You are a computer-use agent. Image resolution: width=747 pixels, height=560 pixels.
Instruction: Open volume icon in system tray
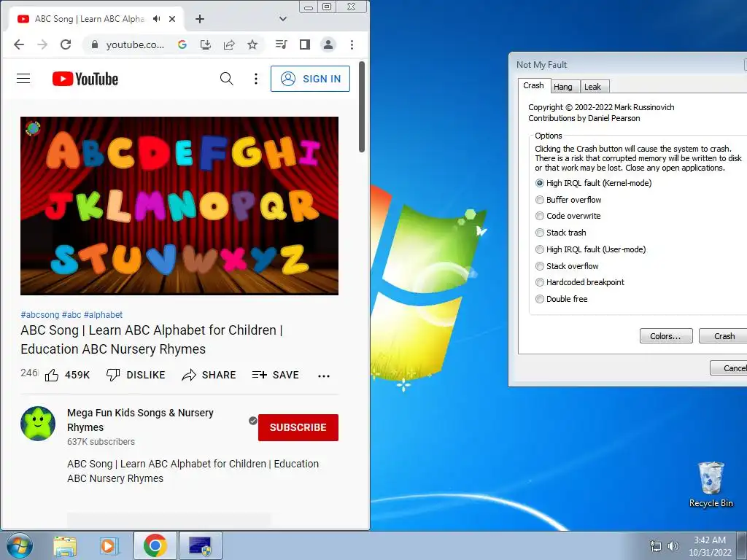coord(673,546)
